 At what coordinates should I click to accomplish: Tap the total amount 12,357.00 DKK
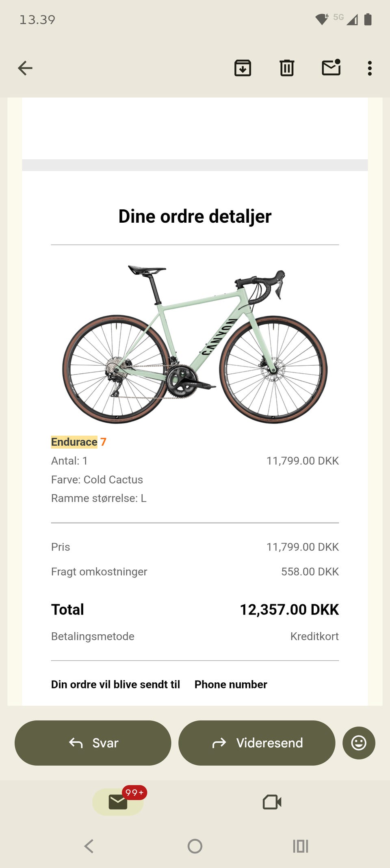pos(289,610)
